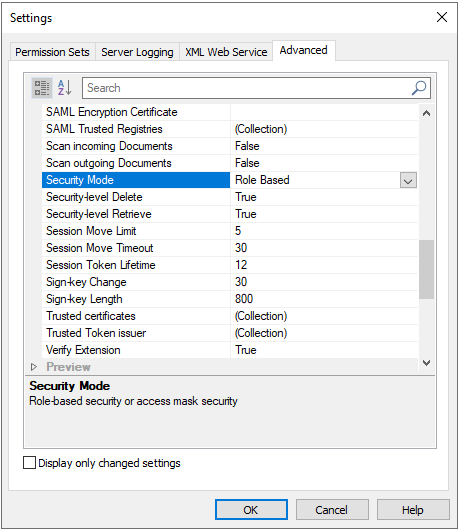Click Session Token Lifetime value 12

(241, 265)
